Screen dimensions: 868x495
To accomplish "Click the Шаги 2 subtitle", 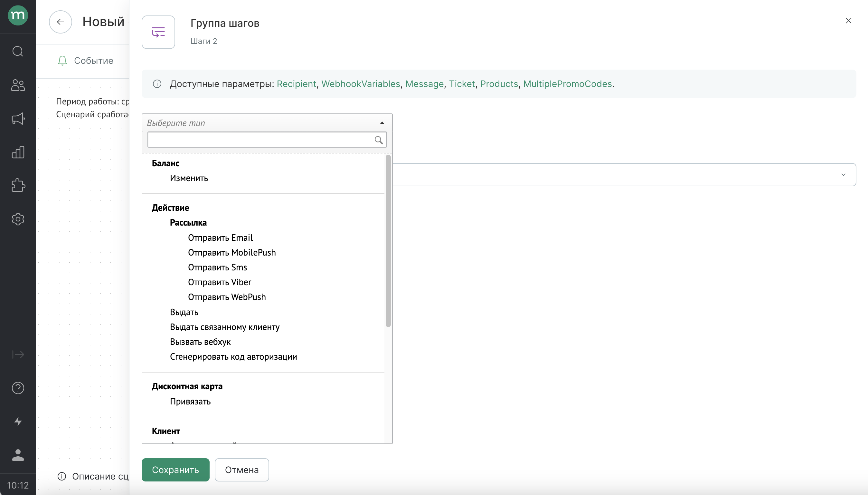I will [x=204, y=41].
